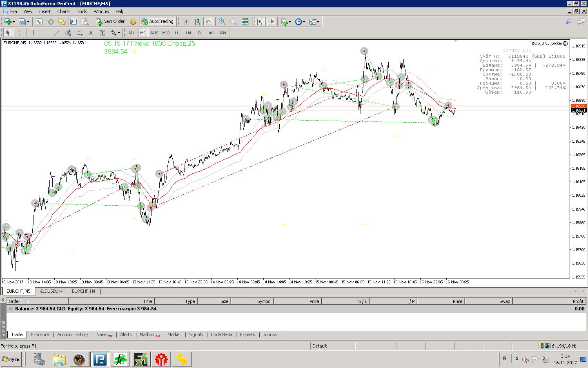This screenshot has height=368, width=588.
Task: Toggle the Chart Shift option
Action: click(270, 22)
